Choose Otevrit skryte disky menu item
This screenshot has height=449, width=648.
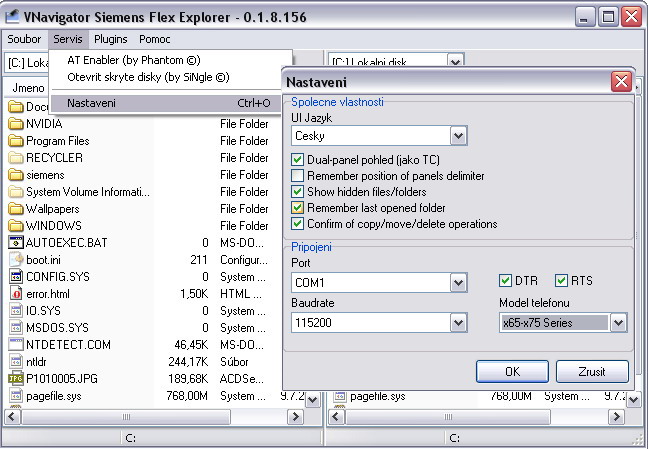pyautogui.click(x=169, y=77)
